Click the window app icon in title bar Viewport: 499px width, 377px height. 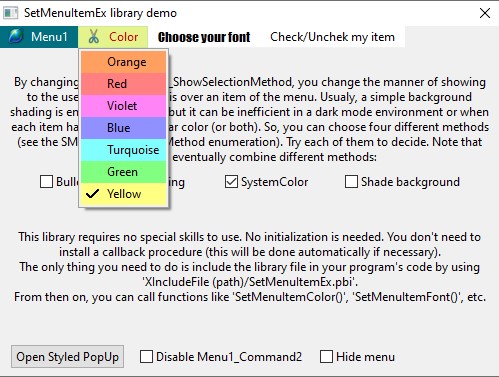pyautogui.click(x=10, y=13)
